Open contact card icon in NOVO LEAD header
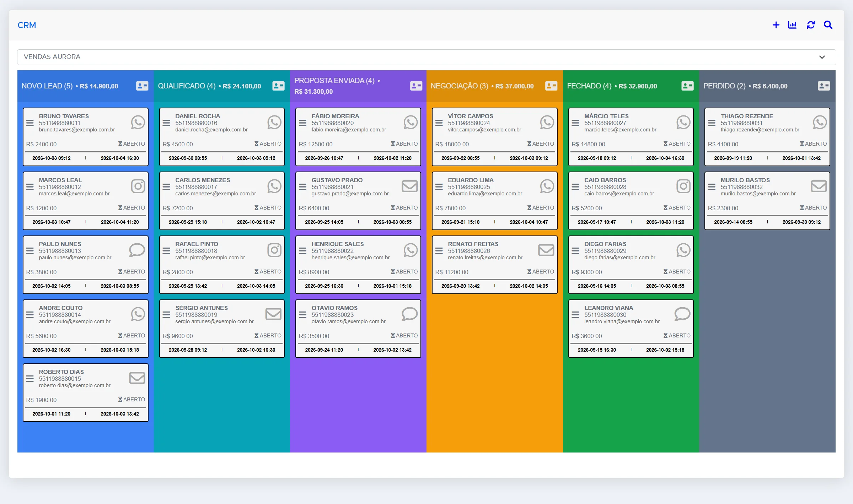 tap(142, 86)
